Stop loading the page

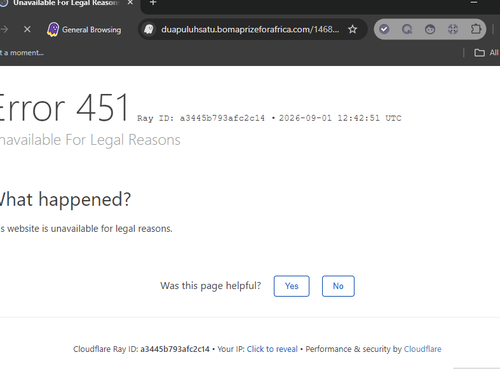click(27, 29)
